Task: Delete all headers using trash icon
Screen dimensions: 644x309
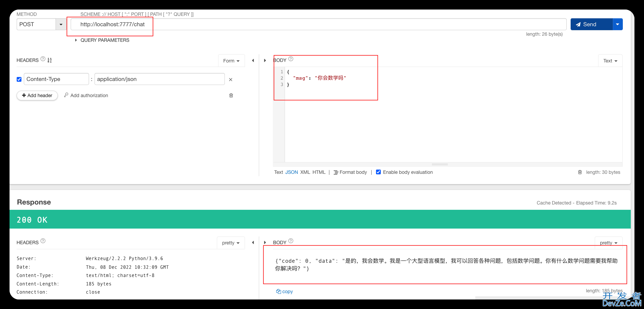Action: click(x=231, y=96)
